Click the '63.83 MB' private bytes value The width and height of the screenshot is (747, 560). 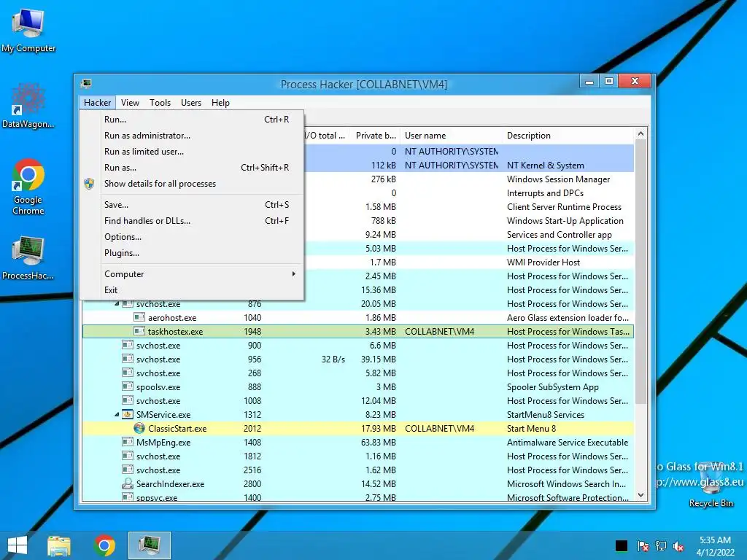379,443
